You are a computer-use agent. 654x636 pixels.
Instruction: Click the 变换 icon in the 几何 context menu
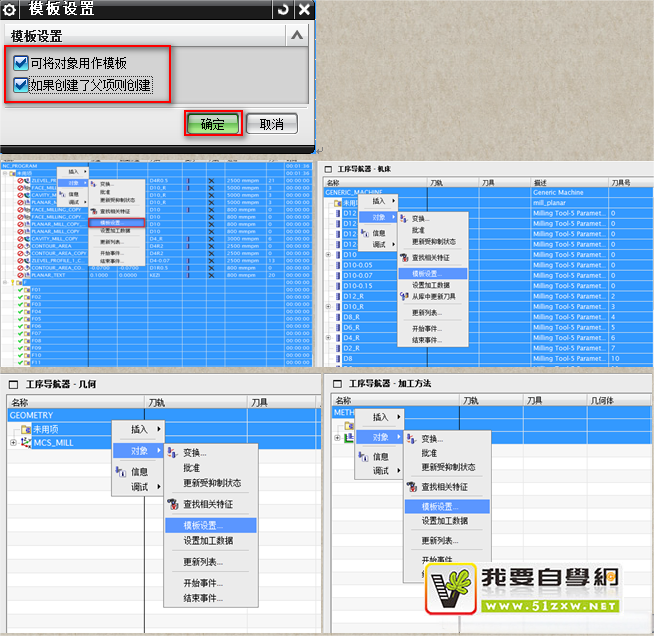pyautogui.click(x=171, y=452)
